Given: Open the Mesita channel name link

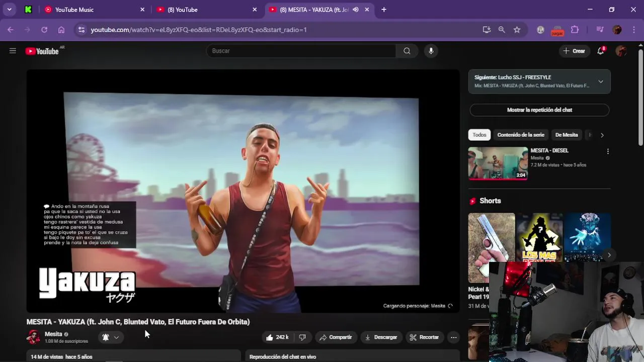Looking at the screenshot, I should coord(53,334).
